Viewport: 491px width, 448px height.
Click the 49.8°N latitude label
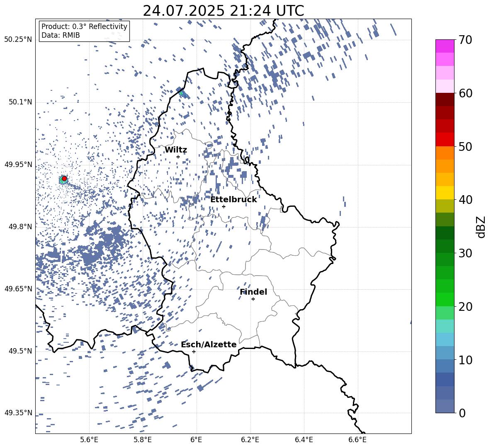(x=20, y=227)
